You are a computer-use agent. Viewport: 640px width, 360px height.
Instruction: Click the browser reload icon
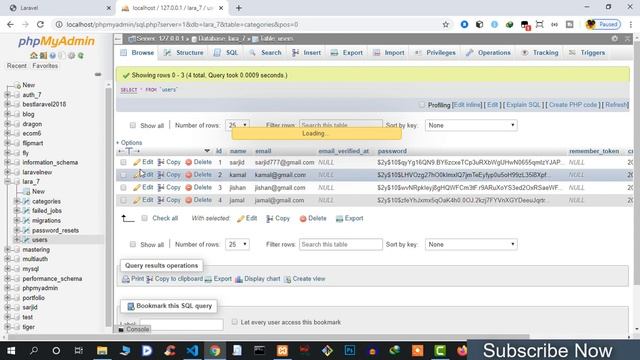(40, 24)
